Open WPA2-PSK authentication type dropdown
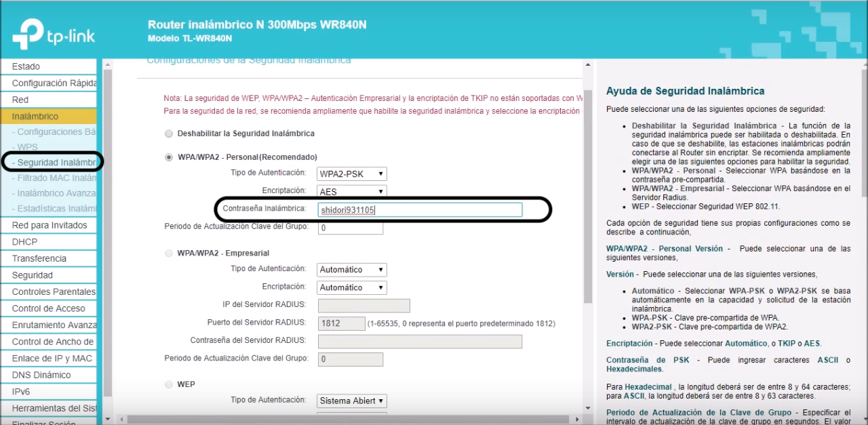This screenshot has height=425, width=868. click(352, 174)
